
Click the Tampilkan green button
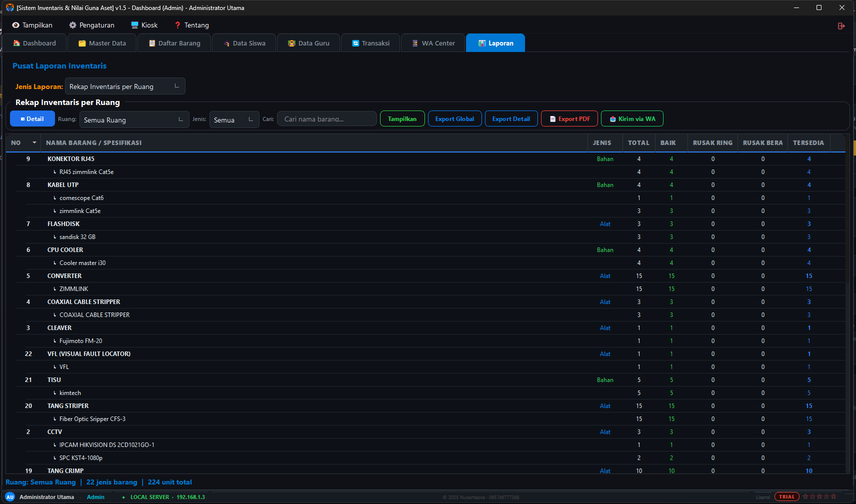402,119
